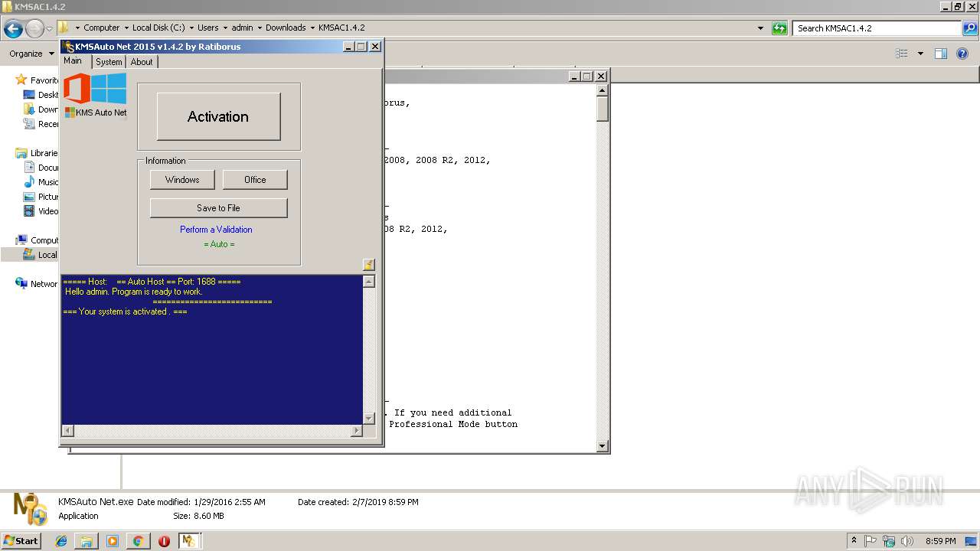The width and height of the screenshot is (980, 551).
Task: Open Windows Explorer taskbar icon
Action: 87,541
